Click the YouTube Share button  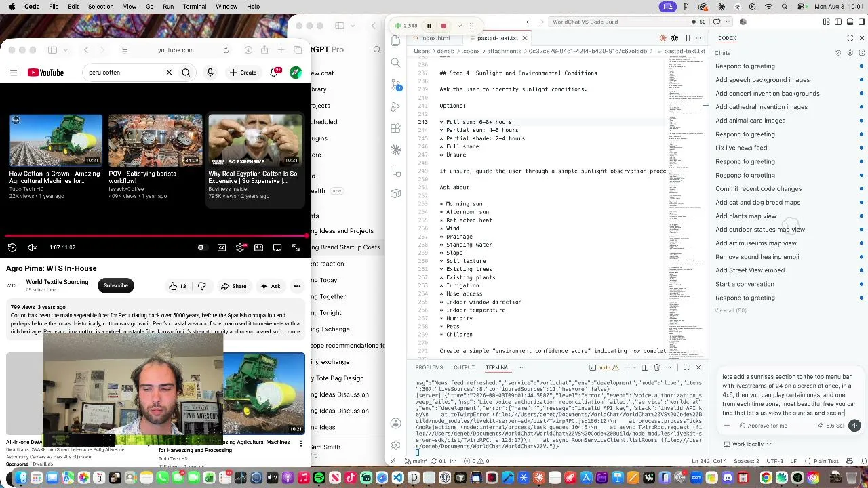click(233, 286)
